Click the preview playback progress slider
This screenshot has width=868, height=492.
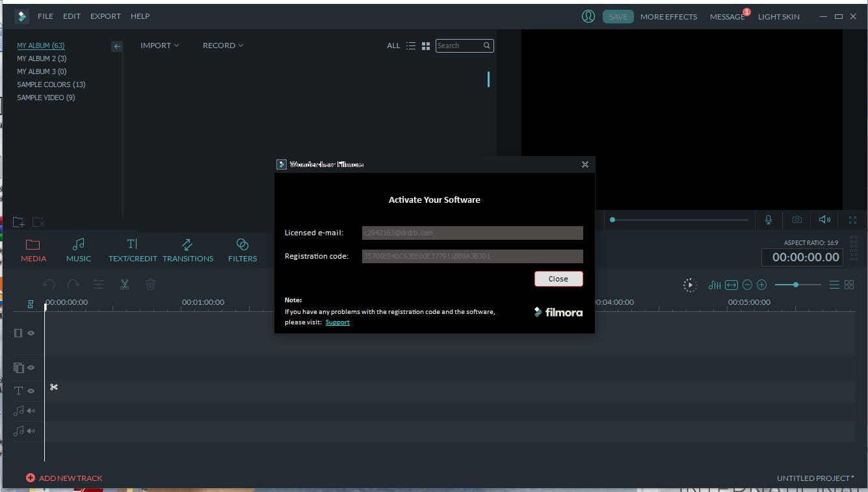coord(681,220)
